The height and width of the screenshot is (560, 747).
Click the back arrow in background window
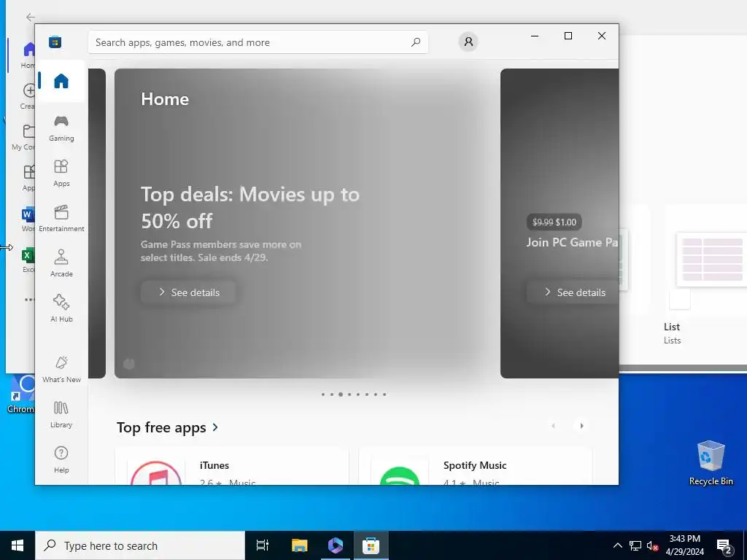click(x=31, y=17)
